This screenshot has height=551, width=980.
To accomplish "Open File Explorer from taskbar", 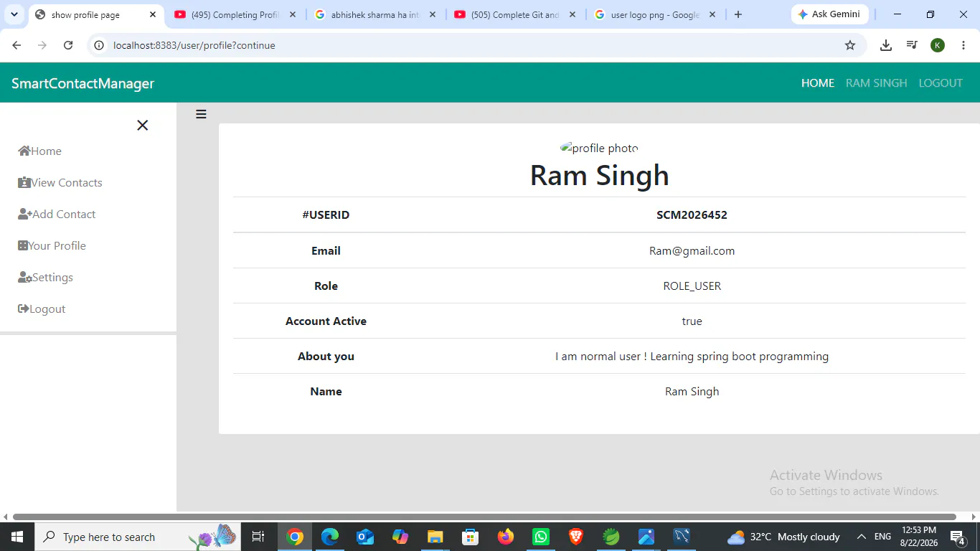I will 435,537.
